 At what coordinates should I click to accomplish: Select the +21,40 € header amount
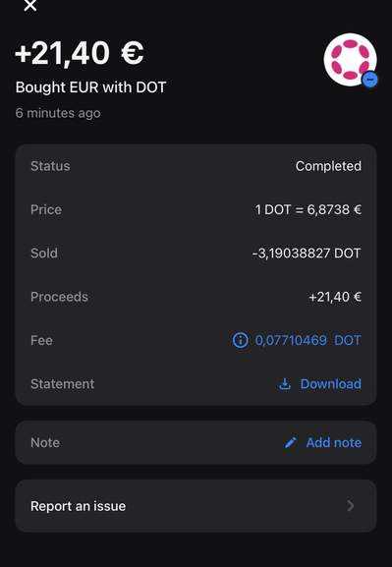pos(80,53)
